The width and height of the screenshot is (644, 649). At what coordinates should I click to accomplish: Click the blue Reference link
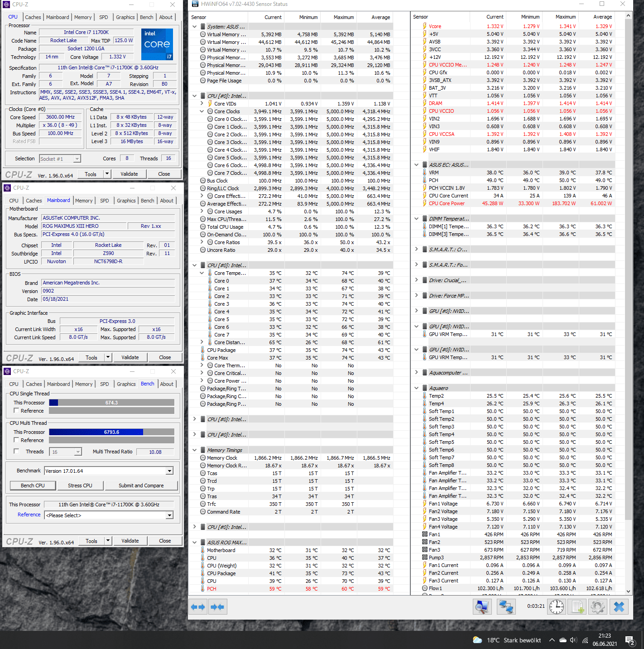(29, 514)
